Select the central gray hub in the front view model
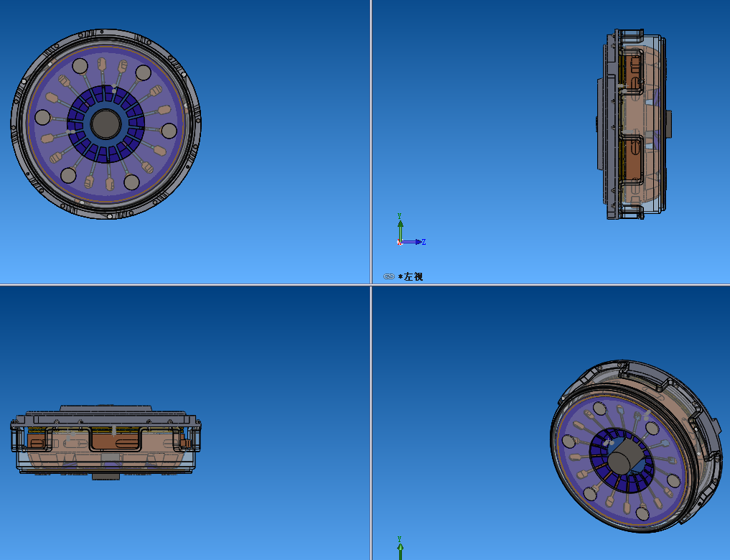The image size is (730, 560). 106,124
